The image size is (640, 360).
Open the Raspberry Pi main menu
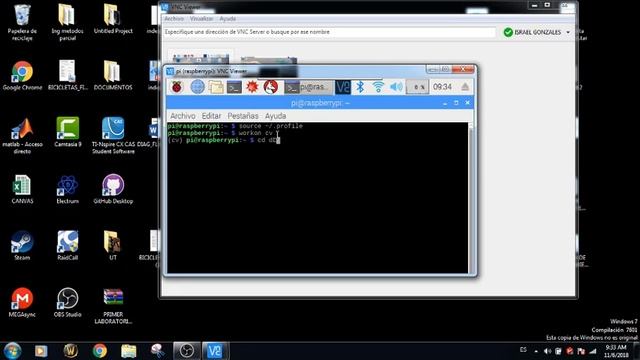coord(177,87)
